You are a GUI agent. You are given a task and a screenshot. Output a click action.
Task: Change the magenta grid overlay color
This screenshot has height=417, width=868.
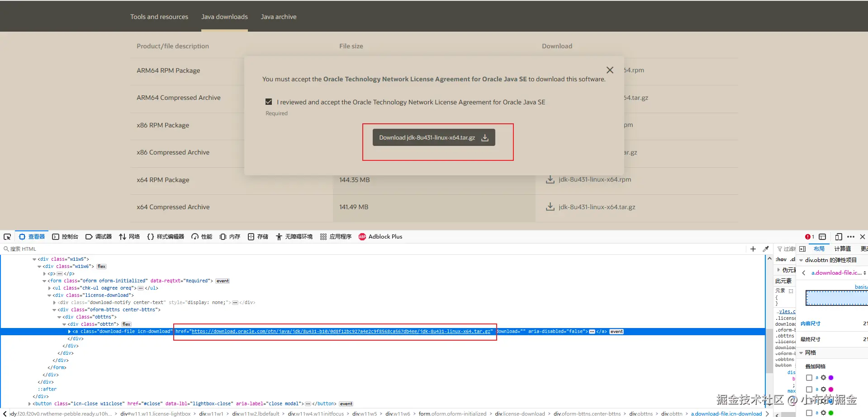(831, 389)
